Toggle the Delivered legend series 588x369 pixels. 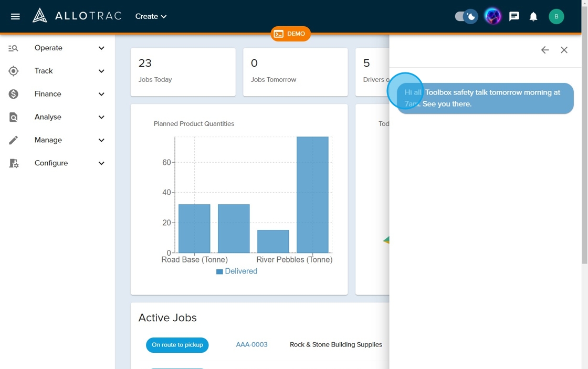click(236, 271)
